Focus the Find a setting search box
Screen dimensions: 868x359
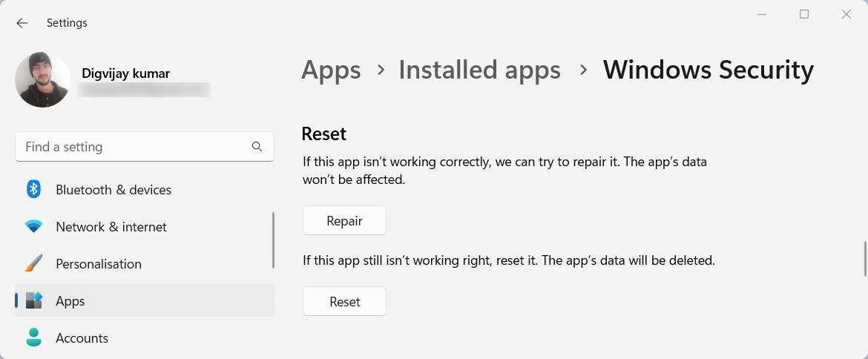click(x=134, y=147)
